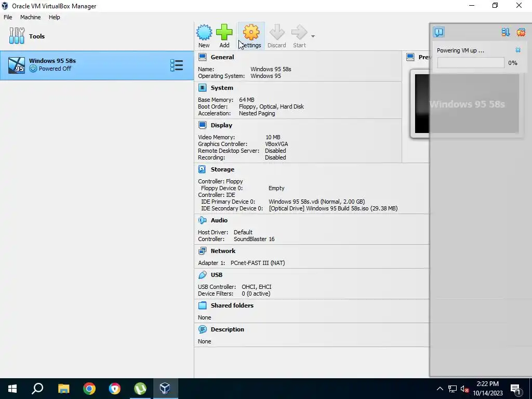Open the Shared folders section header
Image resolution: width=532 pixels, height=399 pixels.
click(232, 305)
